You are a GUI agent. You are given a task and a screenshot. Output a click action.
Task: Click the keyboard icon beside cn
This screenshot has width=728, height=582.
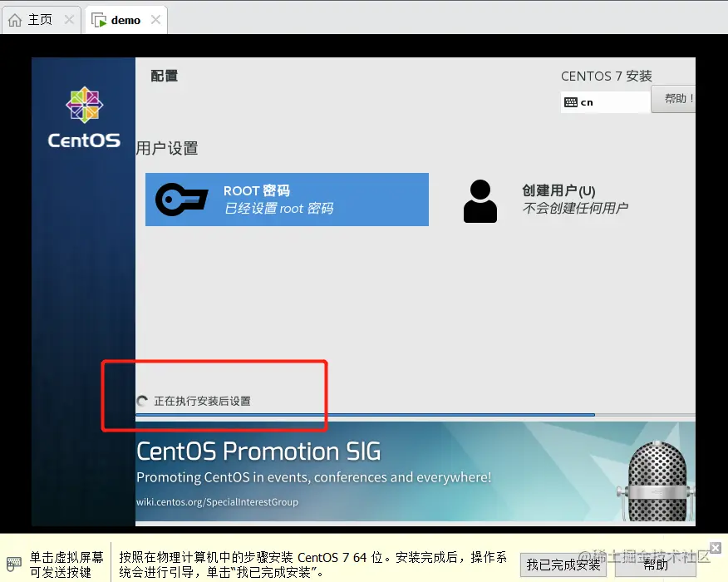(x=571, y=102)
